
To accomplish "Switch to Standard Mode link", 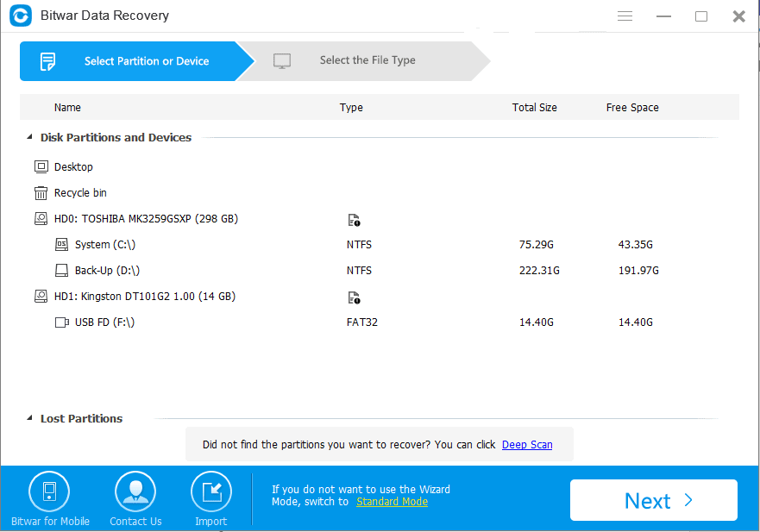I will point(393,502).
